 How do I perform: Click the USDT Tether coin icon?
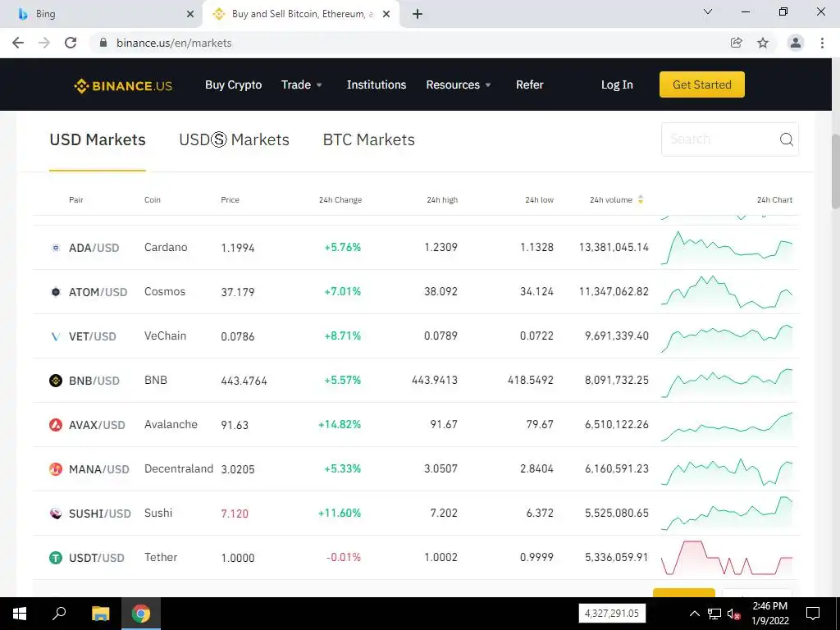coord(56,558)
